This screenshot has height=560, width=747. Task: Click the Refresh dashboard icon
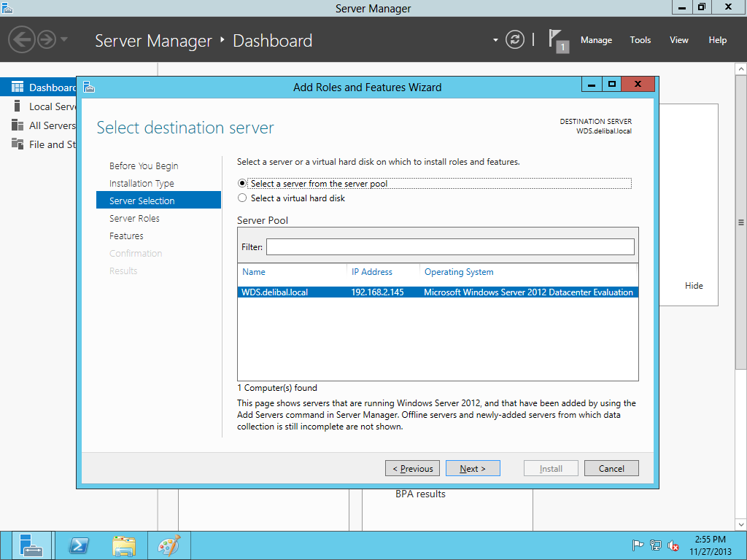click(x=515, y=39)
